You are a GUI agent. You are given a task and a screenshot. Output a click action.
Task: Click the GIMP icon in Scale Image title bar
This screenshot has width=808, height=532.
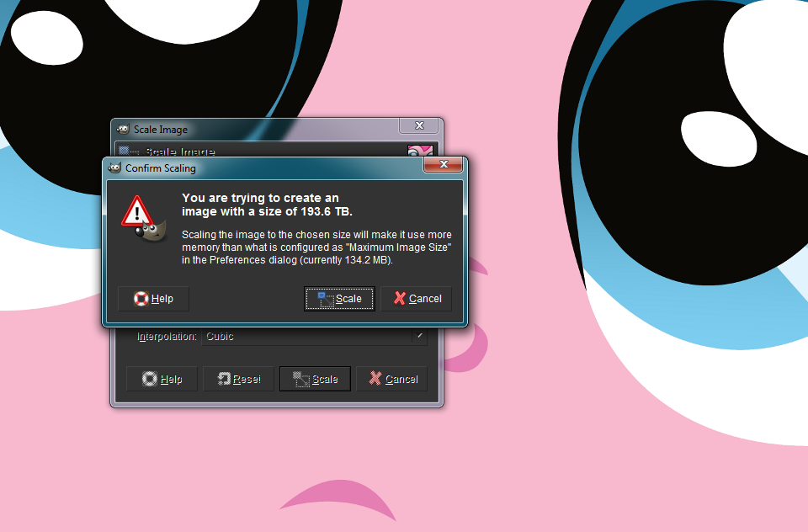click(x=123, y=130)
